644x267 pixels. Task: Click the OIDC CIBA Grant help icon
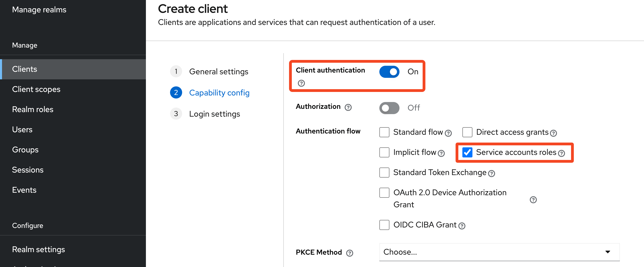(462, 226)
